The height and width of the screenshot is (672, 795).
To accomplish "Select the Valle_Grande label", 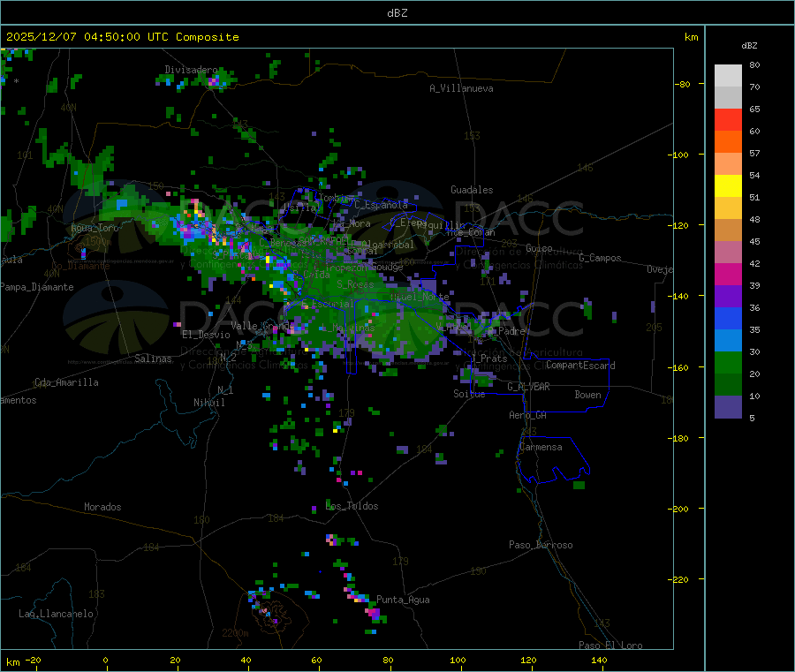I will coord(261,325).
